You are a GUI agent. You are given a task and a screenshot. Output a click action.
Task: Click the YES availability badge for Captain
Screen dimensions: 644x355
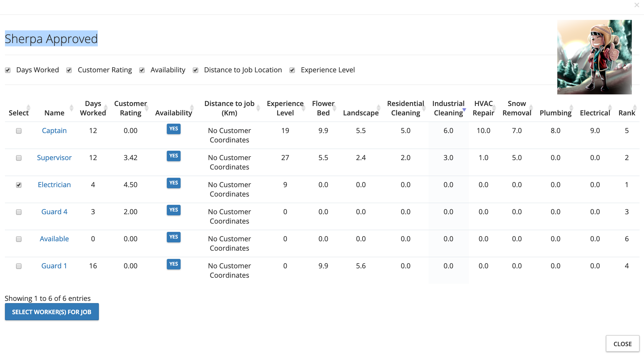click(173, 129)
